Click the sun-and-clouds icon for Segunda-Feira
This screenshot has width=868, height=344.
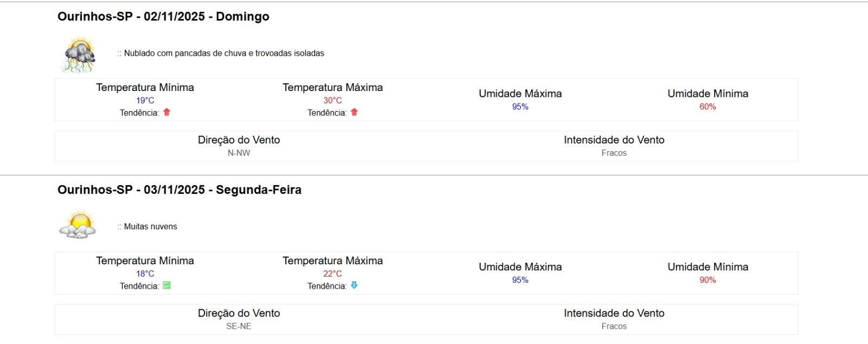point(79,225)
